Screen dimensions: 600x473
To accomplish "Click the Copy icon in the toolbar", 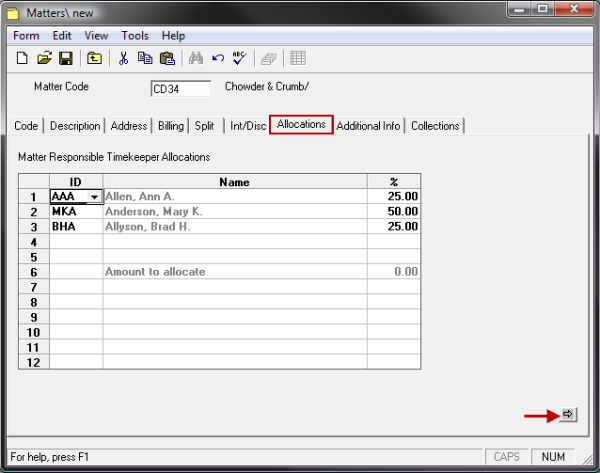I will tap(145, 58).
